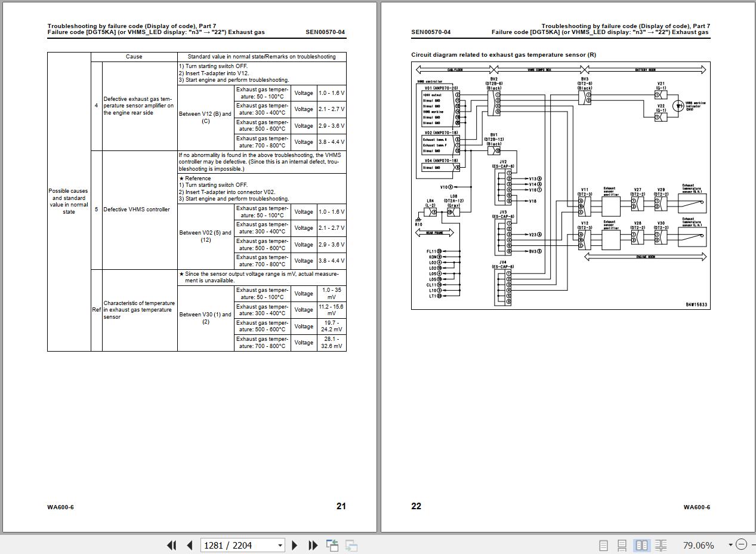Screen dimensions: 756x554
Task: Click the circuit diagram on page 22
Action: [560, 185]
